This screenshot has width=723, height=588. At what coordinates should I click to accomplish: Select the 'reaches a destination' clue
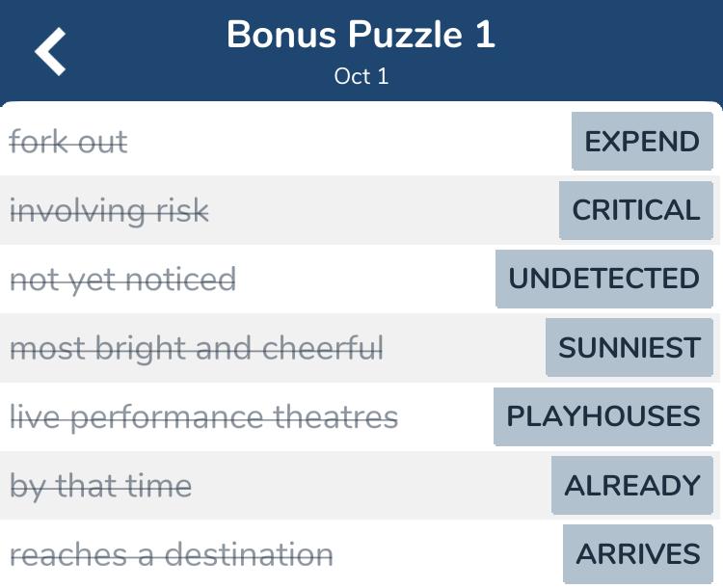pyautogui.click(x=172, y=555)
